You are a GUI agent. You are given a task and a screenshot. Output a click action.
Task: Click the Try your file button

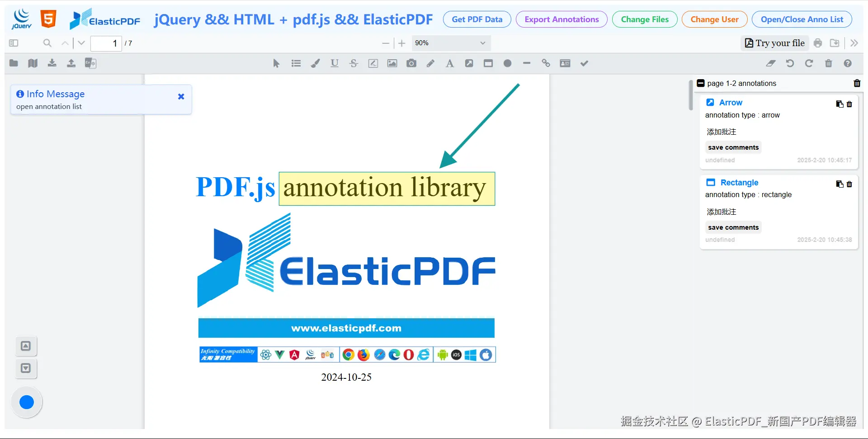[775, 43]
